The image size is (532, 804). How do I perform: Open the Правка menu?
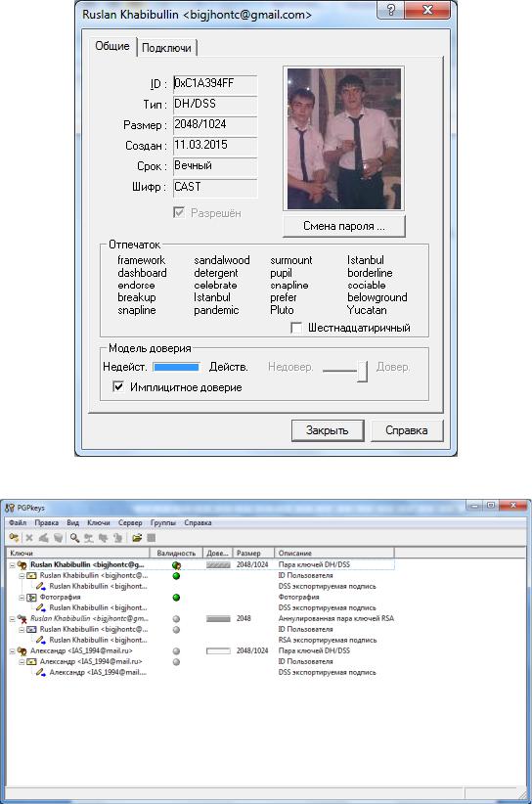(47, 523)
